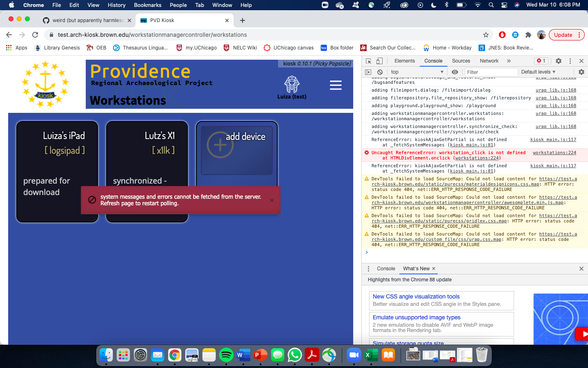Screen dimensions: 588x368
Task: Open the DevTools settings gear
Action: click(558, 61)
